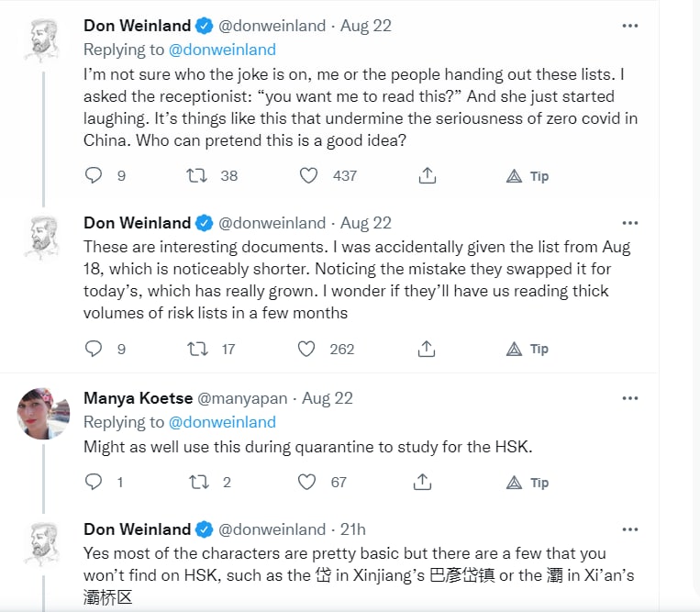Open Manya Koetse's profile picture

[43, 413]
